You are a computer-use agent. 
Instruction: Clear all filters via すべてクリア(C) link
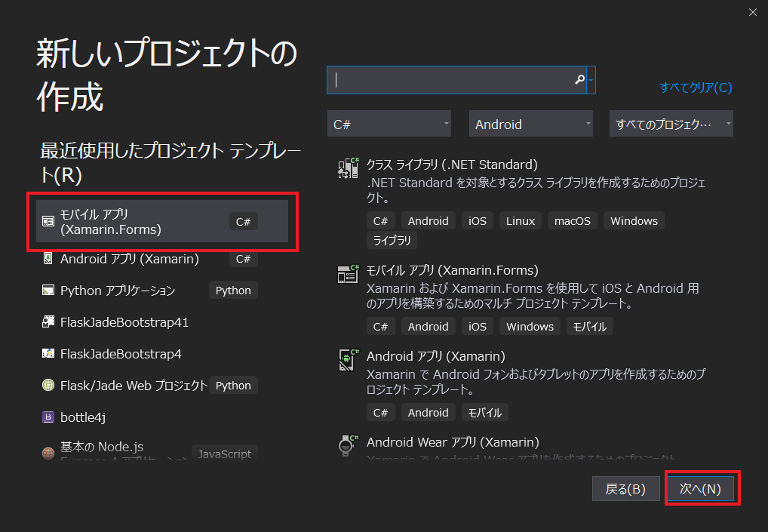(x=696, y=88)
